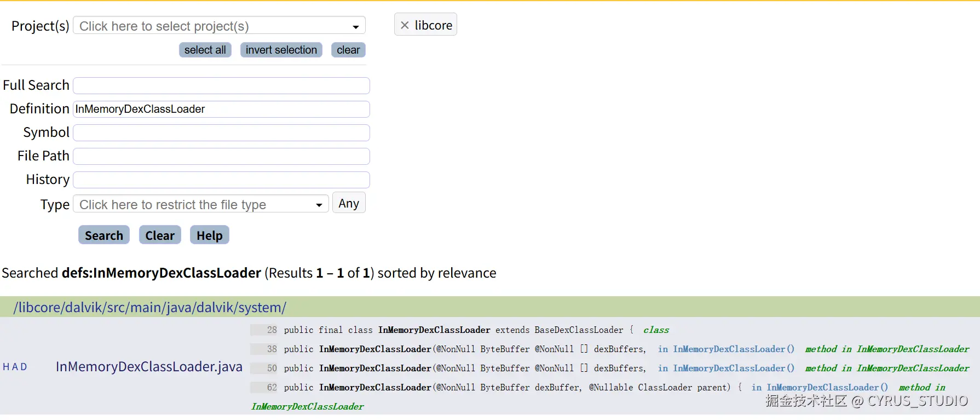The image size is (980, 420).
Task: Open the constructor match on line 50
Action: (465, 368)
